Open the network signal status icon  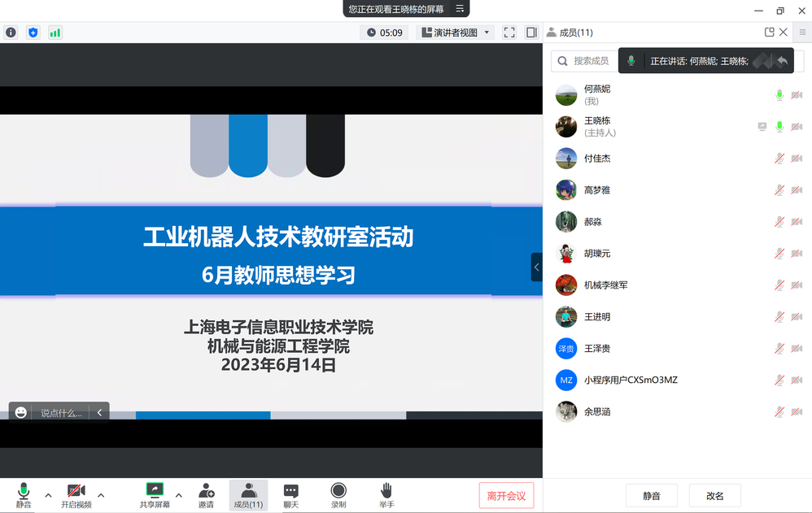55,33
